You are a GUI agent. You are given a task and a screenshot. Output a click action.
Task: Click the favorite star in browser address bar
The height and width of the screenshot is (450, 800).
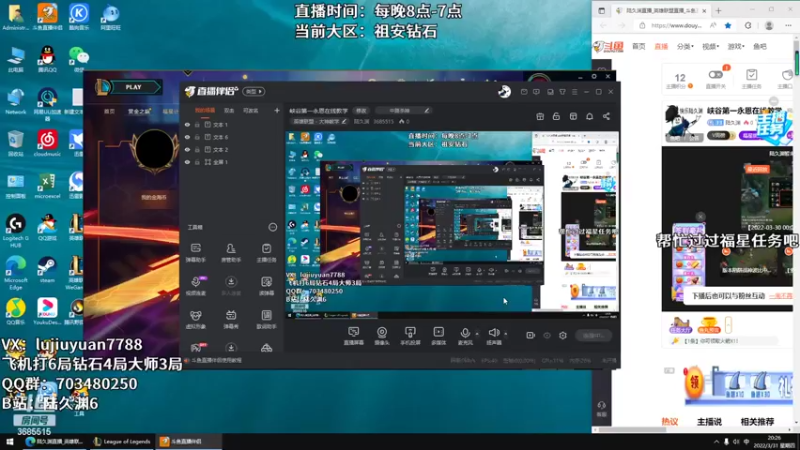(728, 26)
